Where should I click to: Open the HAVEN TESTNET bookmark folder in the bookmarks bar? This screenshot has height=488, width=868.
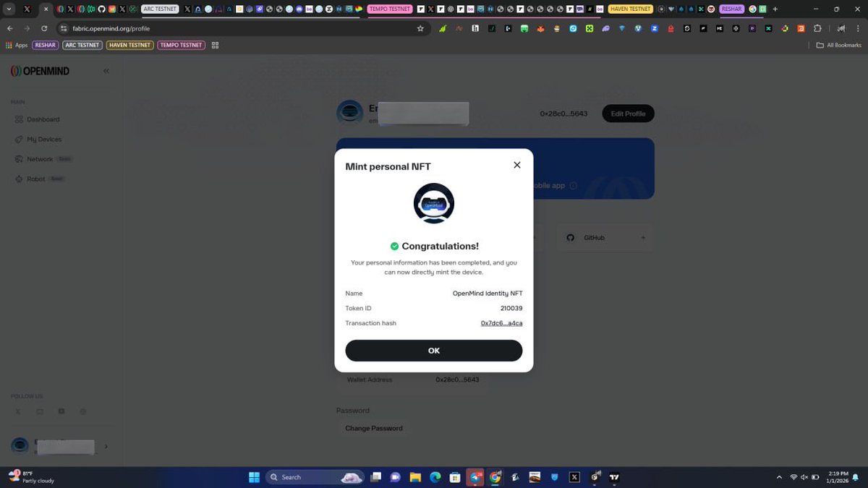point(130,45)
